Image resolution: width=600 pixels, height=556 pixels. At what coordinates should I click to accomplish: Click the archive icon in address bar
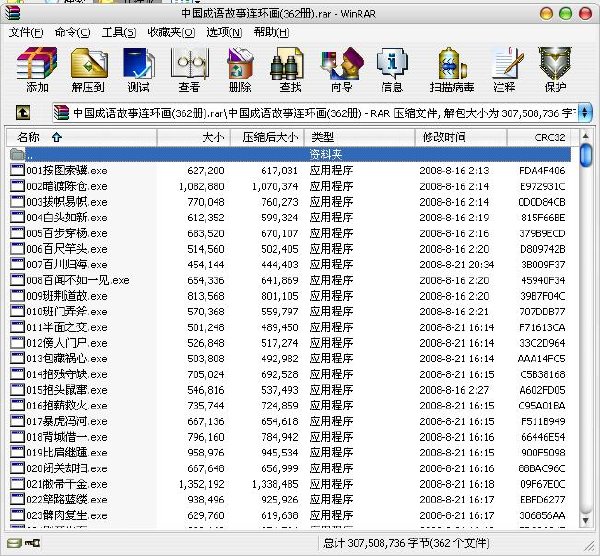[x=61, y=113]
